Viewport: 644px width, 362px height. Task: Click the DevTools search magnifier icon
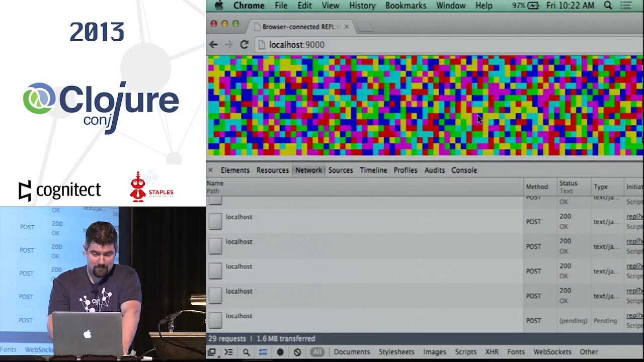(x=246, y=352)
